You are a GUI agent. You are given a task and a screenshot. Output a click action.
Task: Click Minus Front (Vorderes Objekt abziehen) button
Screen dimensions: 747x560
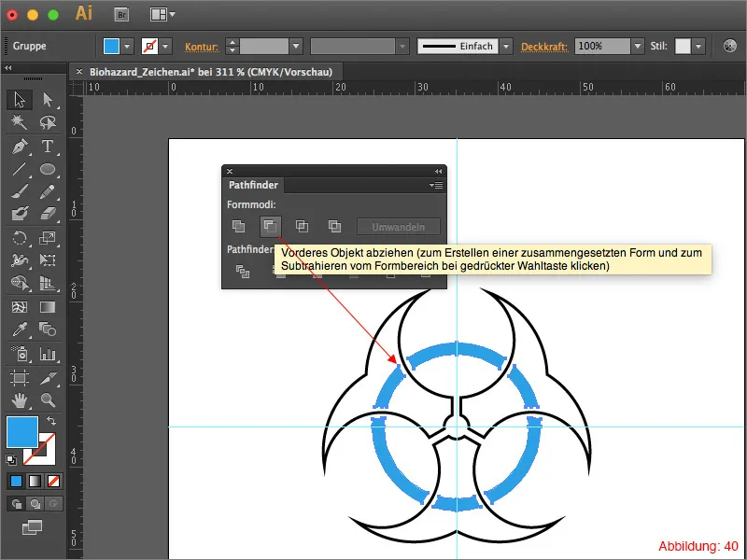(x=270, y=226)
